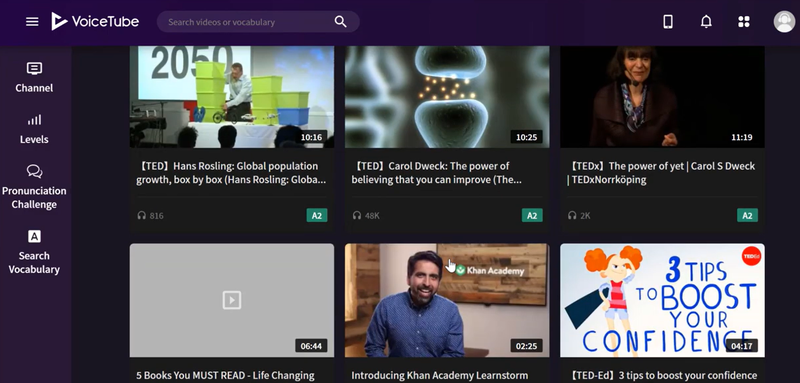
Task: Click title Introducing Khan Academy Learnstorm
Action: [x=439, y=375]
